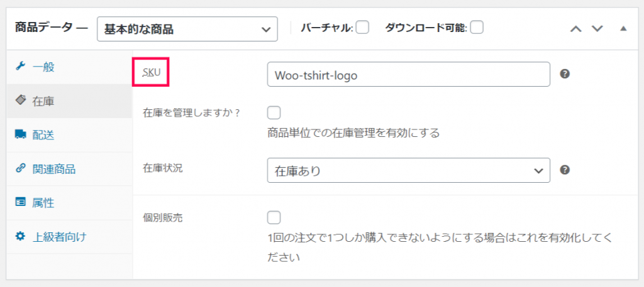Open the 在庫あり stock status dropdown
Image resolution: width=644 pixels, height=287 pixels.
(x=408, y=171)
